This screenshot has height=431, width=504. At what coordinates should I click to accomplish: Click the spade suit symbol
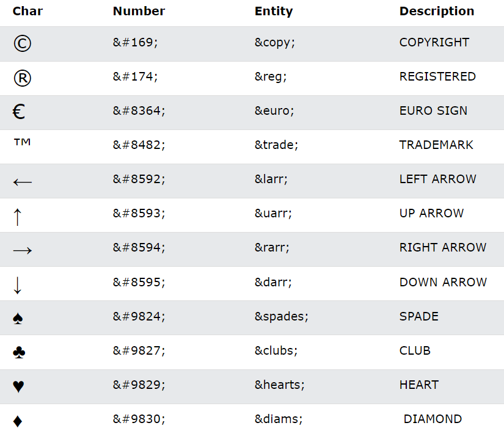coord(18,318)
